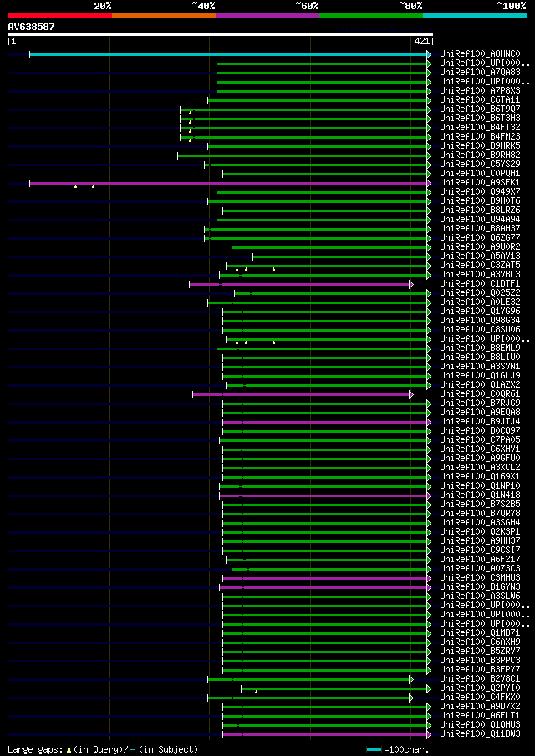This screenshot has height=756, width=535.
Task: Select the UniRef100_Q1YG96 label
Action: pyautogui.click(x=480, y=311)
